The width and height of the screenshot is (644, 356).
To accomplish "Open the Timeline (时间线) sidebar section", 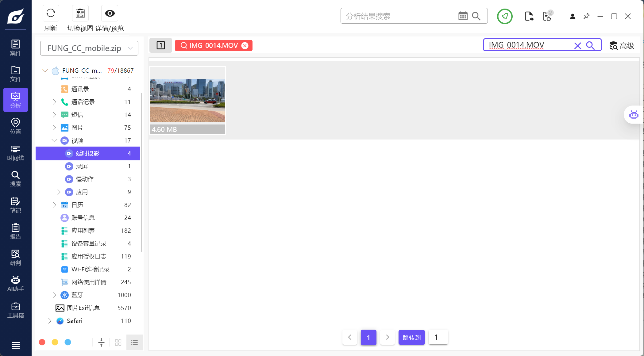I will pyautogui.click(x=15, y=153).
